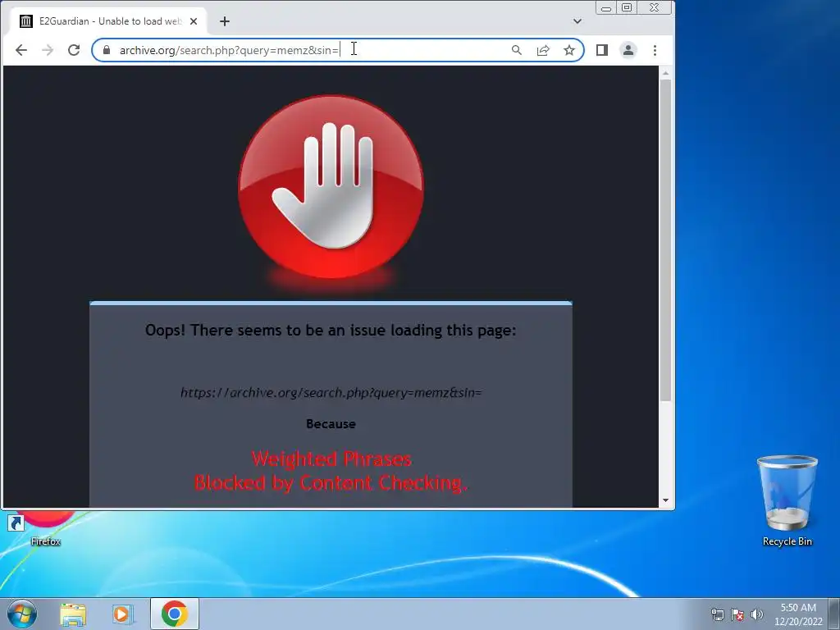
Task: Restore down the Chrome window
Action: click(x=627, y=8)
